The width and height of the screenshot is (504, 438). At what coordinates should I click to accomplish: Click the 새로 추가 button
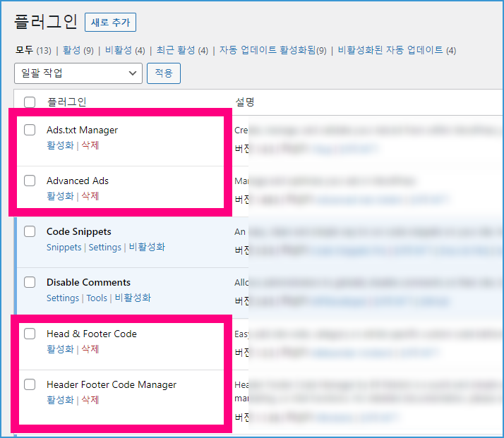110,22
